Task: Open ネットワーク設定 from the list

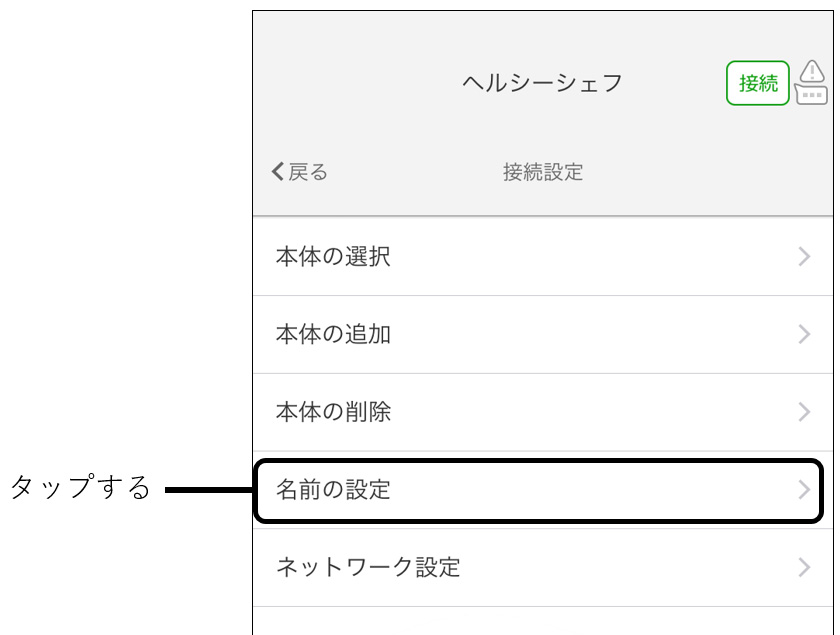Action: point(368,568)
